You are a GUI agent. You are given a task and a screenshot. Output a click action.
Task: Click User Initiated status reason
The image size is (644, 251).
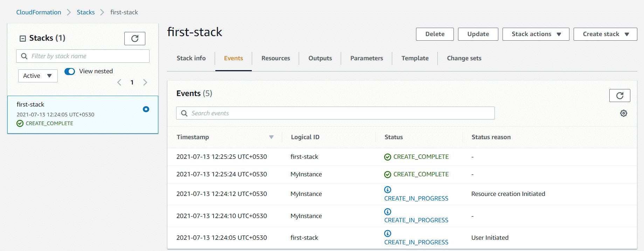490,238
